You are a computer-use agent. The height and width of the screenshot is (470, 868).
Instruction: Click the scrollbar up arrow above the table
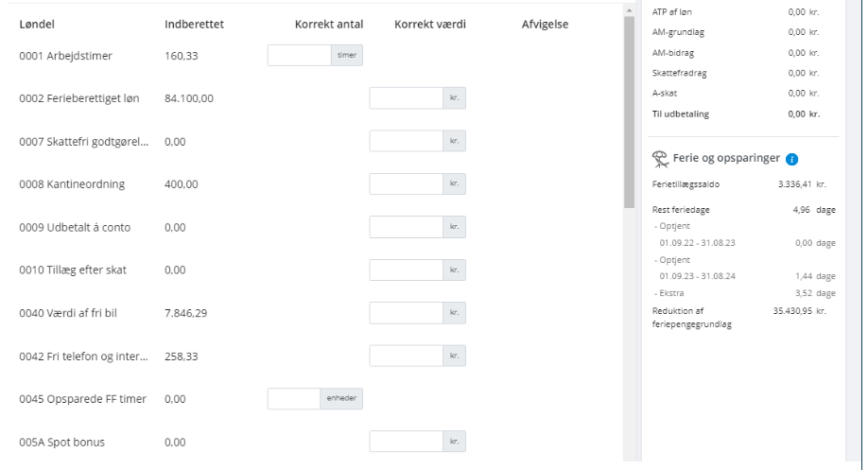tap(630, 9)
